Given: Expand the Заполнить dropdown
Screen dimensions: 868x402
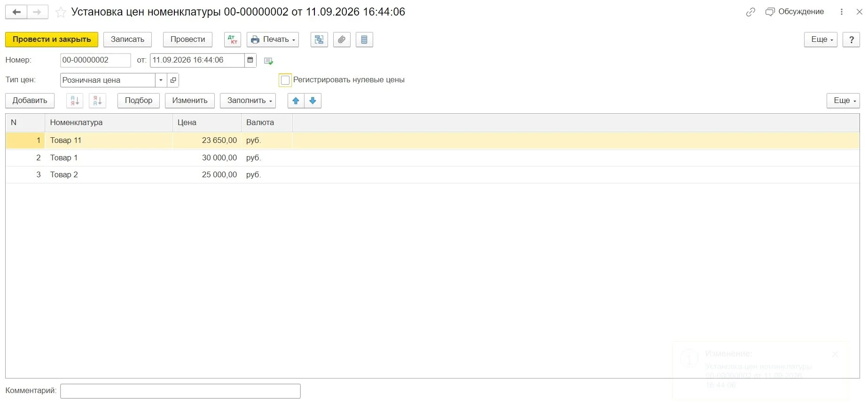Looking at the screenshot, I should tap(248, 101).
